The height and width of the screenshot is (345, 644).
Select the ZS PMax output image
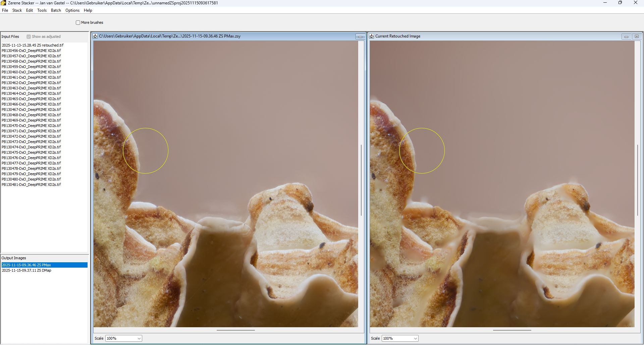click(x=26, y=265)
